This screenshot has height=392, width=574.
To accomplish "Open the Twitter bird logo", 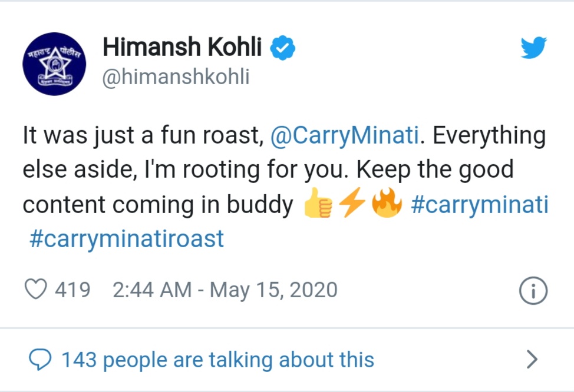I will coord(534,48).
